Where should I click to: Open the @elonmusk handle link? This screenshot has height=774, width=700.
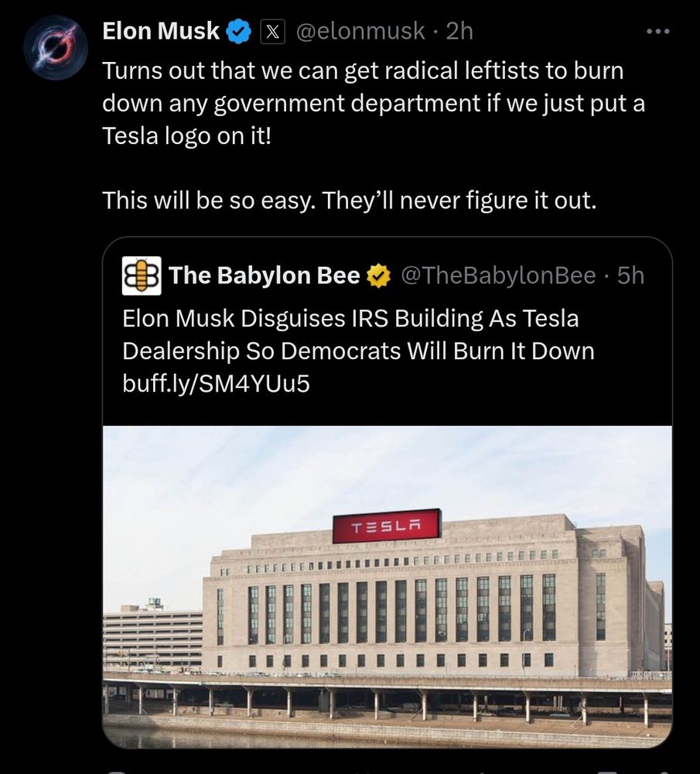point(360,31)
